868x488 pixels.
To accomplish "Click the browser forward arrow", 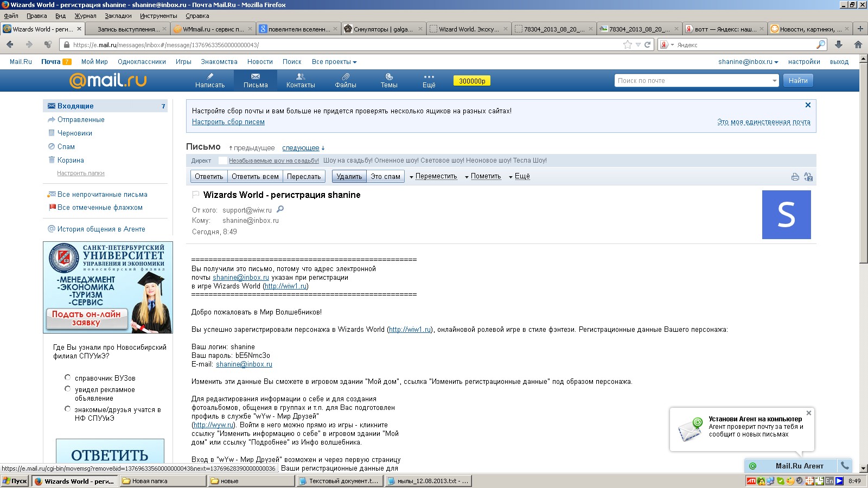I will (x=29, y=44).
